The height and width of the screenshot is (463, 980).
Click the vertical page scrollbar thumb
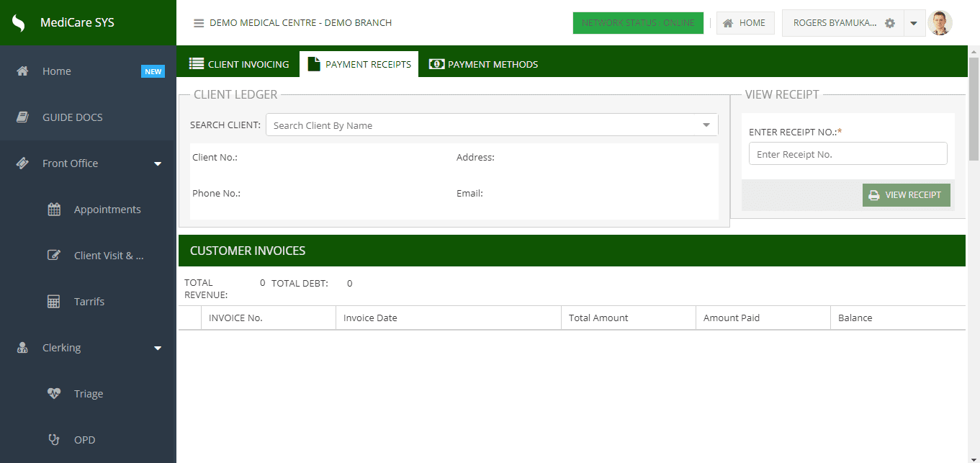pyautogui.click(x=974, y=108)
